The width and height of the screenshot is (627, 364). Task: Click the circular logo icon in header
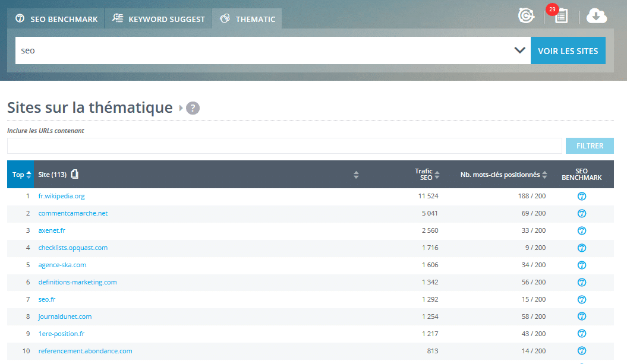tap(526, 16)
